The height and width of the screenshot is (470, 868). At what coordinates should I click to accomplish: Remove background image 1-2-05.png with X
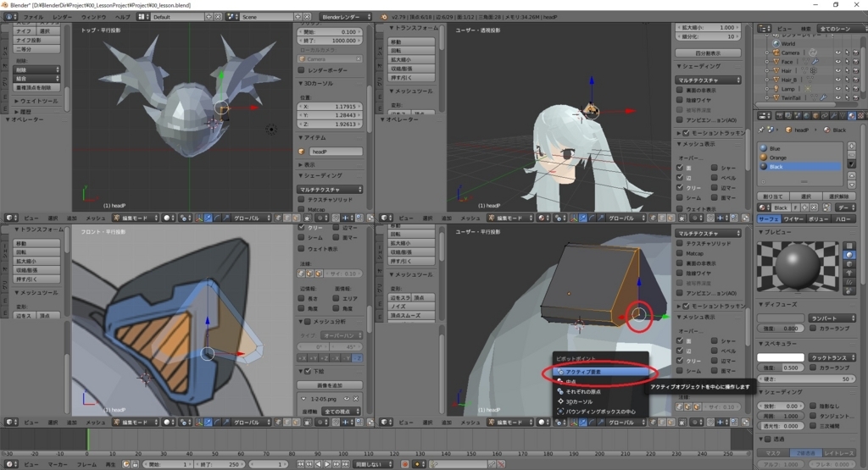pyautogui.click(x=356, y=398)
